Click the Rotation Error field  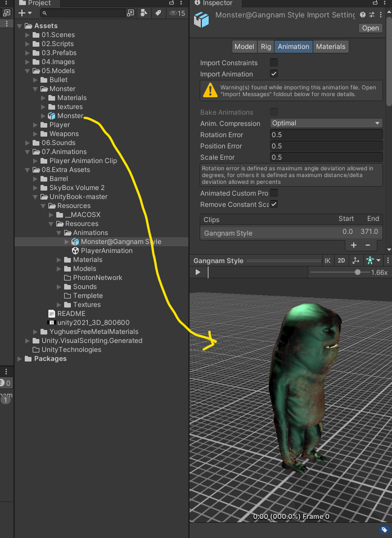pos(326,135)
